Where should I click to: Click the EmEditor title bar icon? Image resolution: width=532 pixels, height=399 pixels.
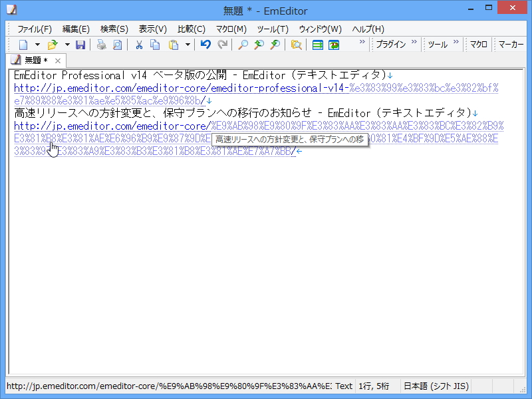pyautogui.click(x=11, y=9)
